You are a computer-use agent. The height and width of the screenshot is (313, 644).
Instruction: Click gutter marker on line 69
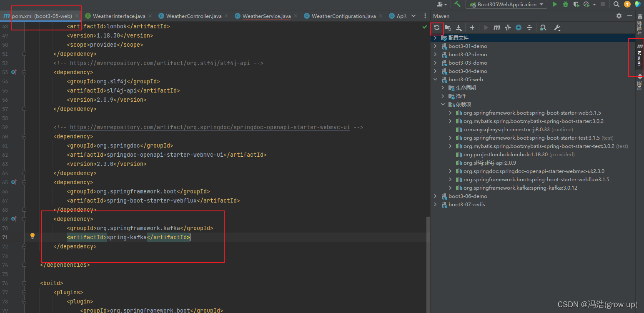(x=14, y=219)
